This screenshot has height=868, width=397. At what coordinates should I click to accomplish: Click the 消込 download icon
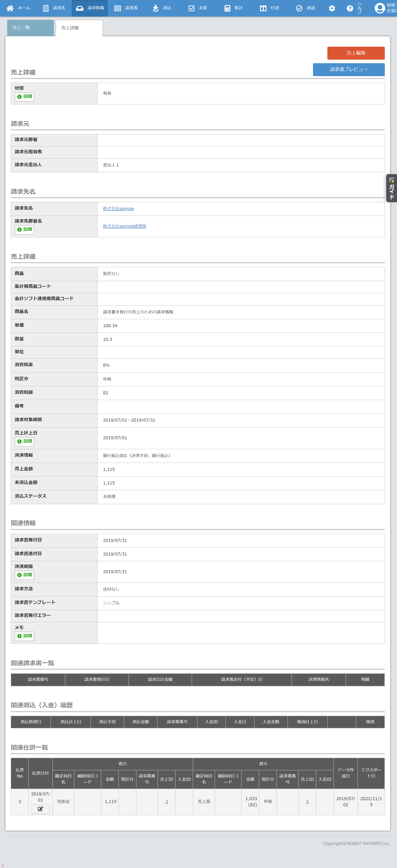point(156,8)
